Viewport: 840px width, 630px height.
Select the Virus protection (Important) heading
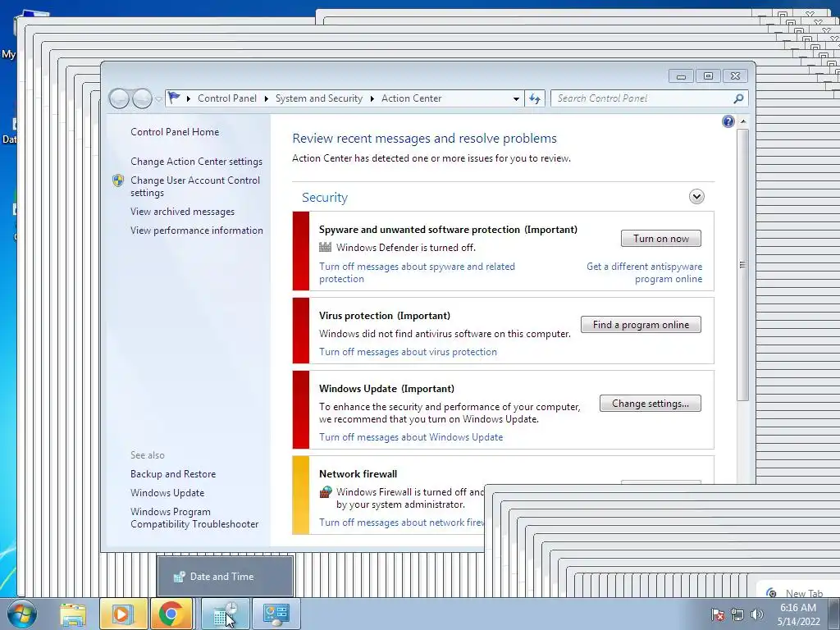[385, 316]
